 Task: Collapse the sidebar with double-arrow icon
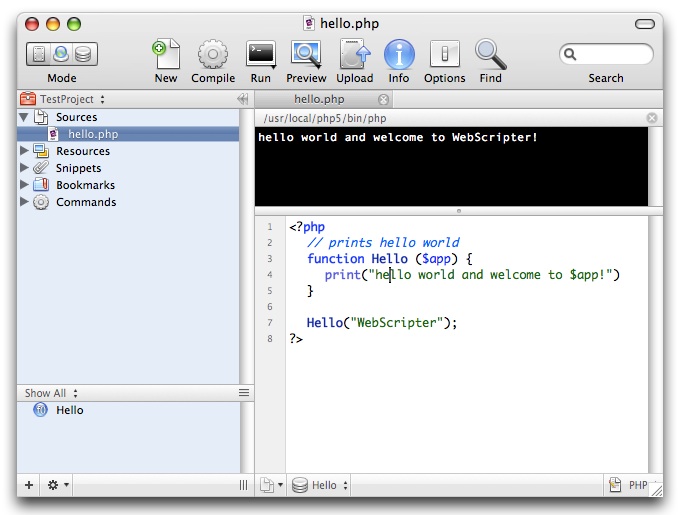point(242,99)
